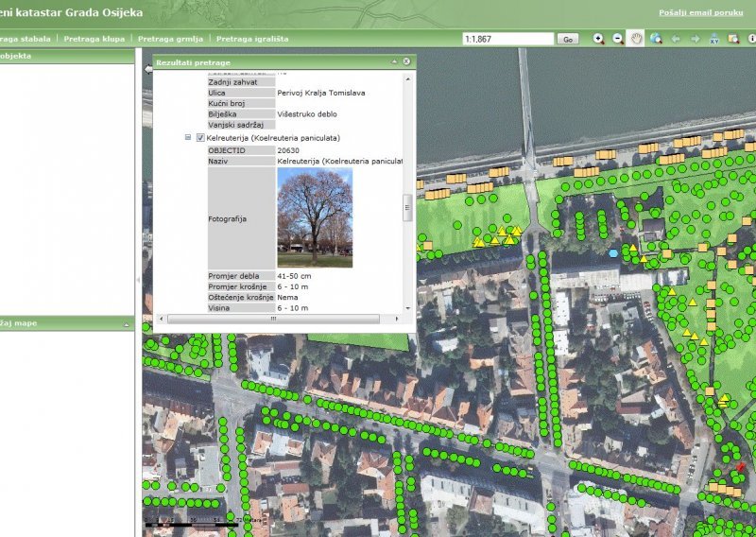
Task: Open the Kelreuterija tree photograph
Action: point(315,217)
